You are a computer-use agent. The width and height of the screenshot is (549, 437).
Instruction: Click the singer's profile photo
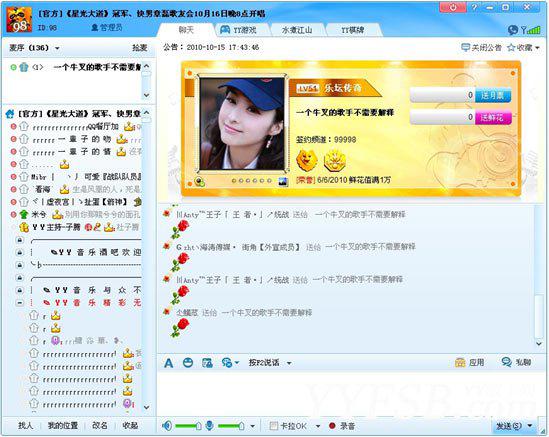pyautogui.click(x=242, y=124)
